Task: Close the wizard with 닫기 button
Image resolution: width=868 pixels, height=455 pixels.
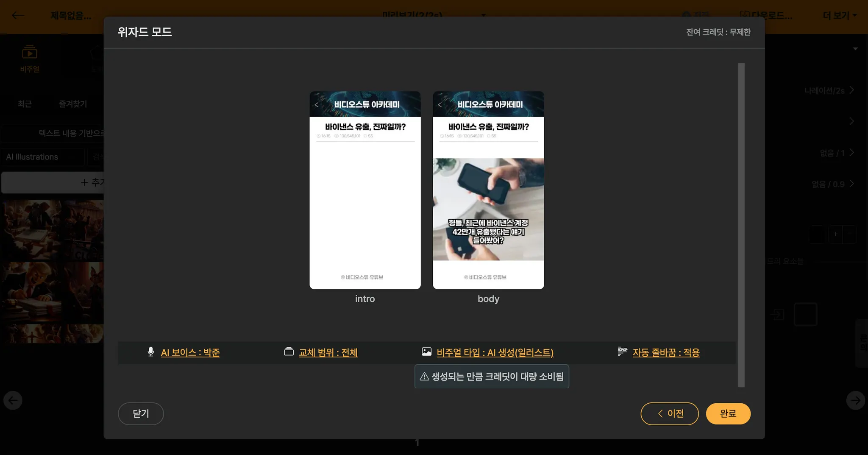Action: [141, 413]
